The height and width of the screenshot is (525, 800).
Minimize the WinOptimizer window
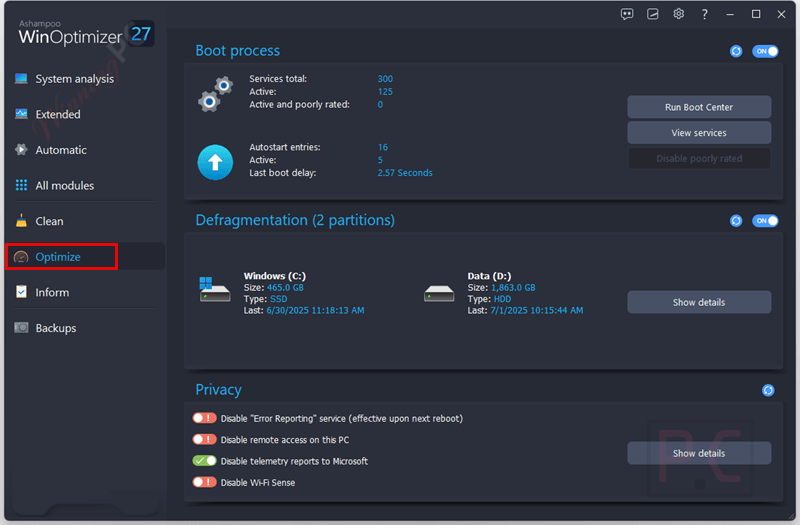click(x=730, y=14)
